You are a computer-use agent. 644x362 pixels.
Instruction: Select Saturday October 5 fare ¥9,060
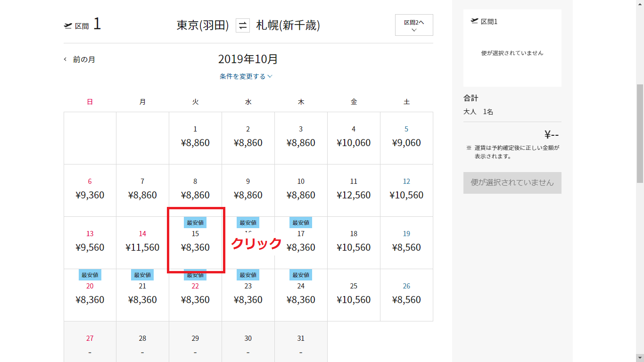(x=406, y=138)
